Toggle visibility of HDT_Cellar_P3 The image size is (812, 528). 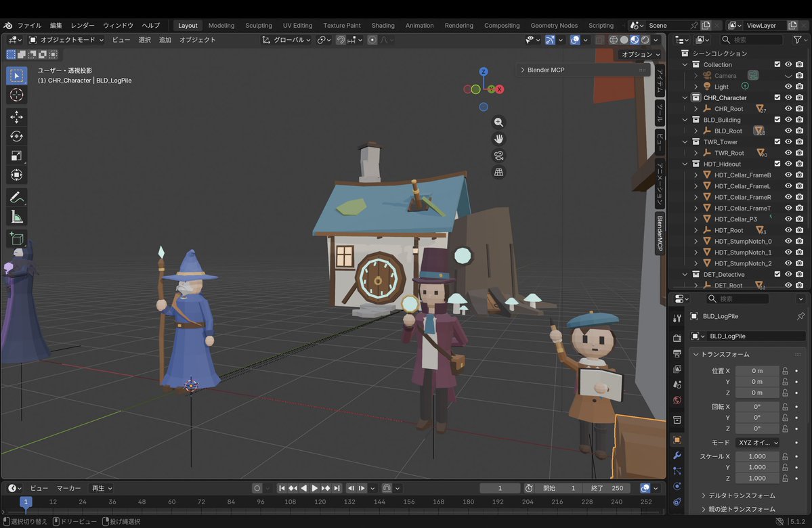tap(788, 219)
